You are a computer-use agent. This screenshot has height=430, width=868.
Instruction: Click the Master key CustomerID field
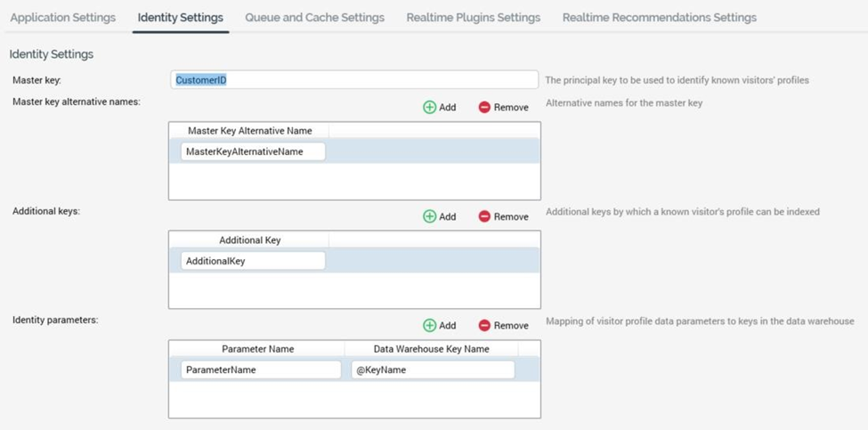click(353, 80)
